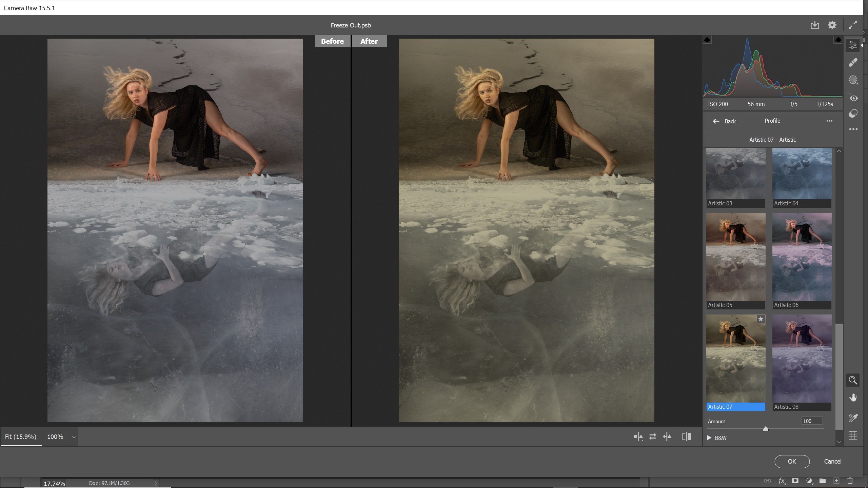The width and height of the screenshot is (868, 488).
Task: Open the Healing tool in Camera Raw
Action: [853, 62]
